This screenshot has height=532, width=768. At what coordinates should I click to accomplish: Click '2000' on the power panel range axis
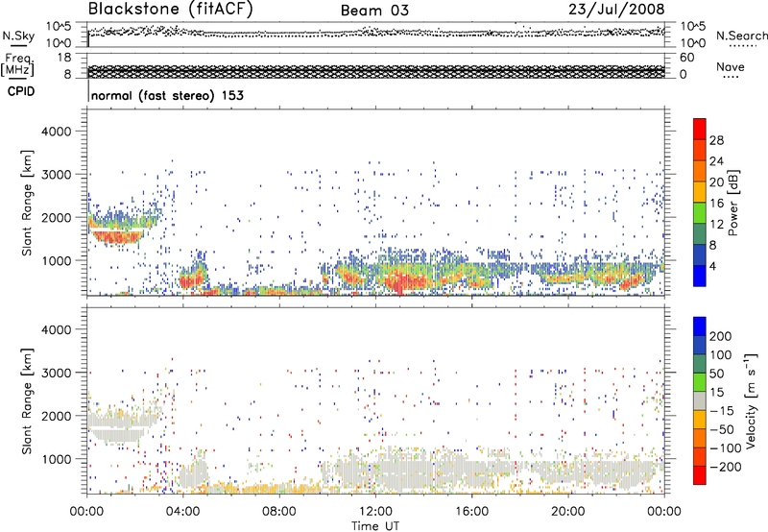point(57,217)
